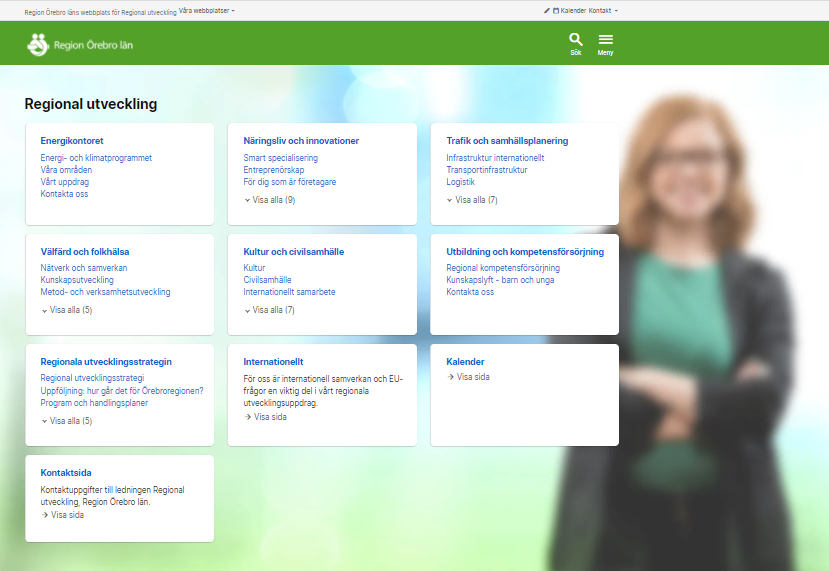This screenshot has height=571, width=829.
Task: Open Näringsliv och innovationer heading
Action: (x=301, y=141)
